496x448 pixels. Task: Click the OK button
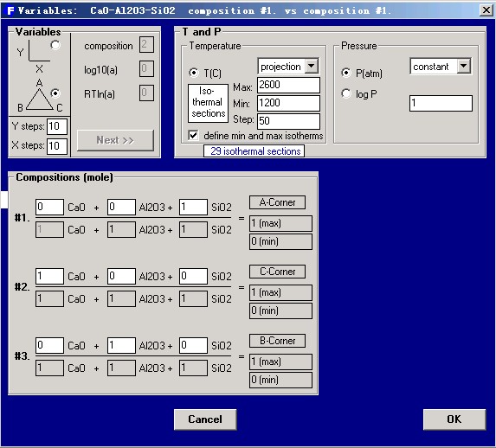(x=454, y=419)
